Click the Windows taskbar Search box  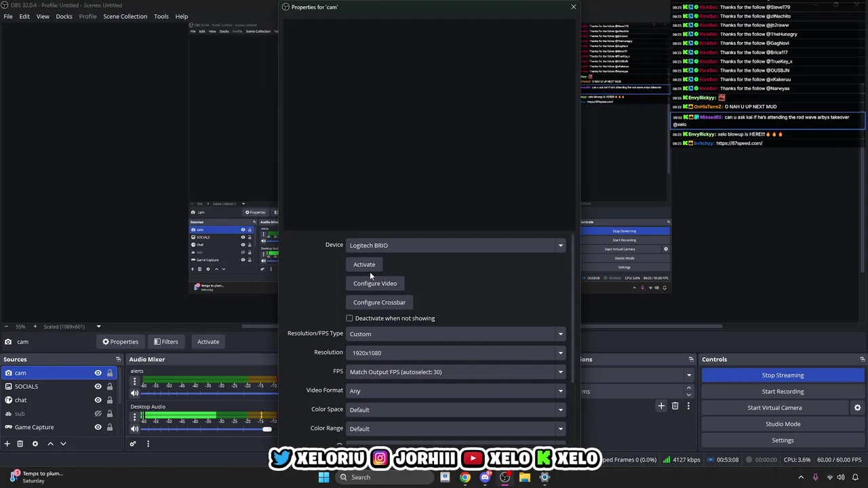coord(384,477)
